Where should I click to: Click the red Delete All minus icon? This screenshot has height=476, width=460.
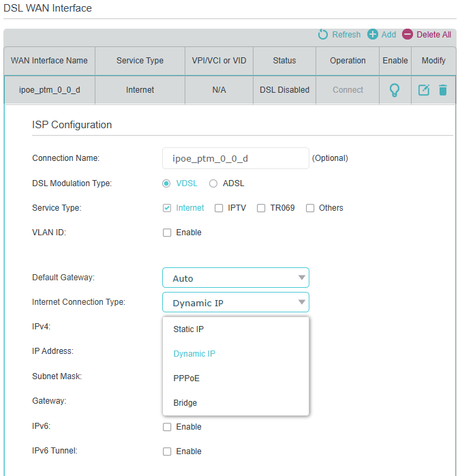tap(408, 34)
